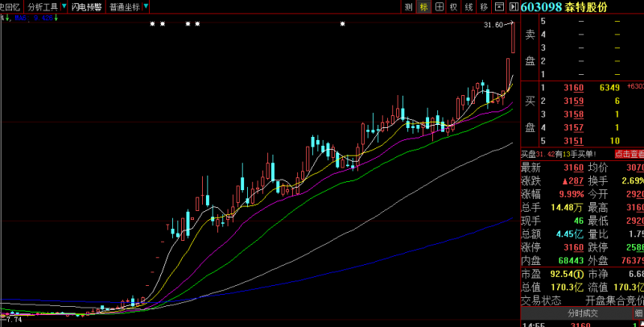This screenshot has height=327, width=644.
Task: Toggle the 标 marker icon
Action: coord(424,6)
